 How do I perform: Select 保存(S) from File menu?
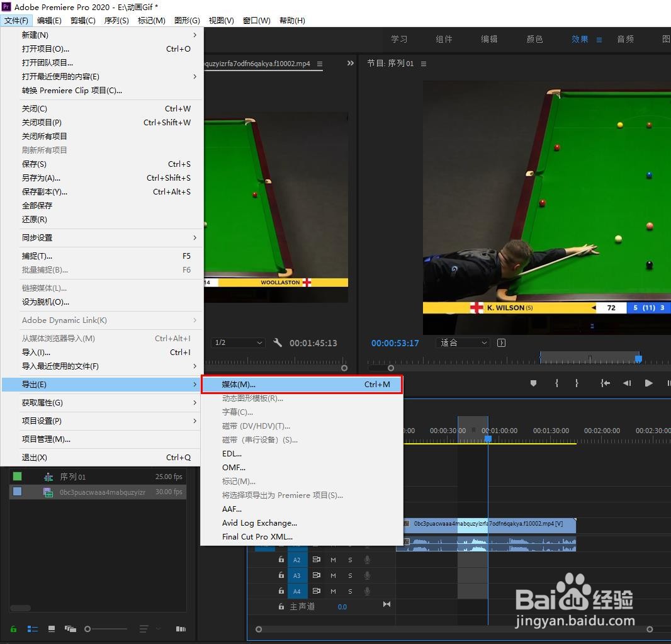102,164
